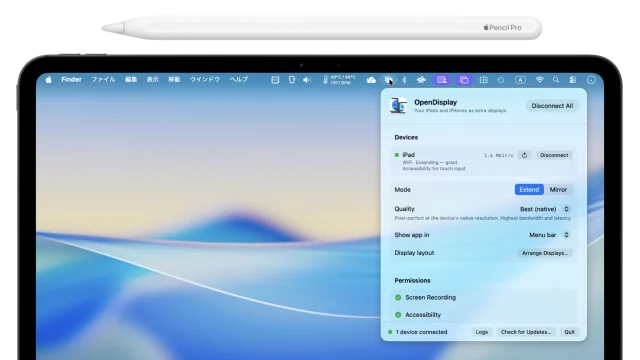Open temperature and fan RPM status item
This screenshot has width=640, height=360.
point(339,80)
